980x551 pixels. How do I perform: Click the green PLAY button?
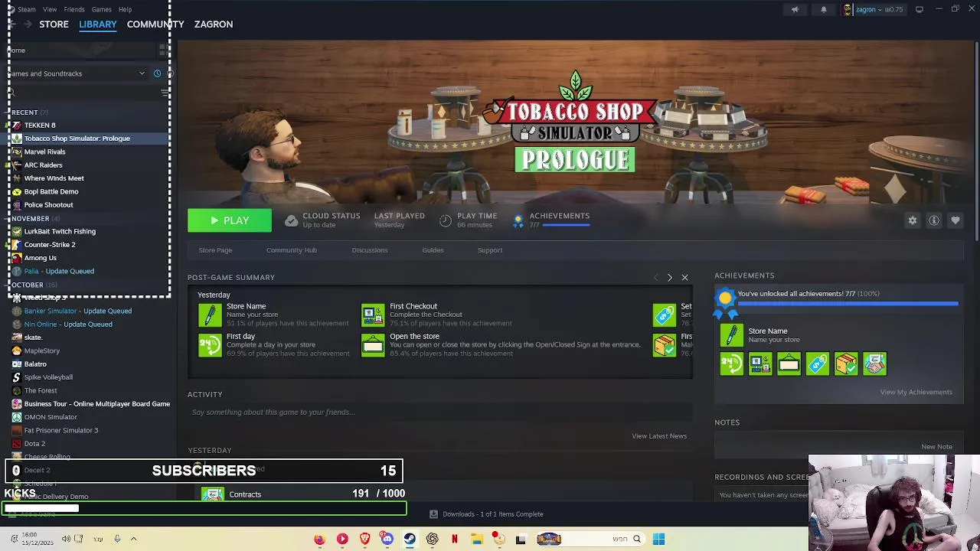coord(230,220)
